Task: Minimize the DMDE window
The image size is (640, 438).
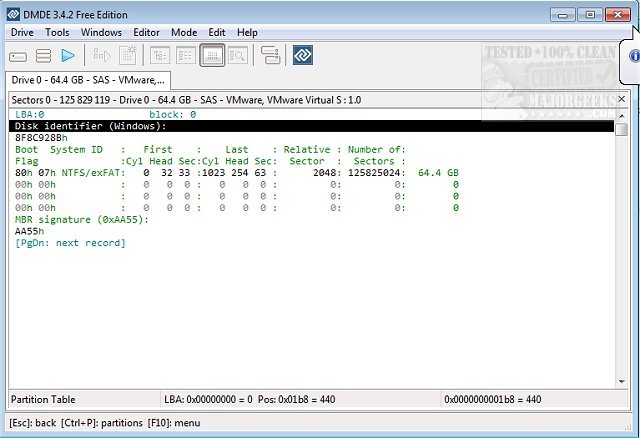Action: coord(562,15)
